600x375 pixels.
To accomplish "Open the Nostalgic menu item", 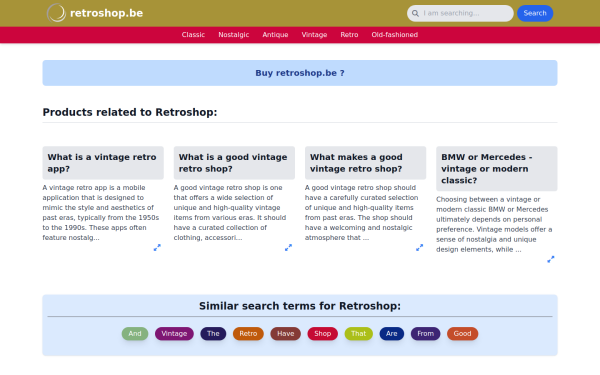I will pyautogui.click(x=234, y=35).
